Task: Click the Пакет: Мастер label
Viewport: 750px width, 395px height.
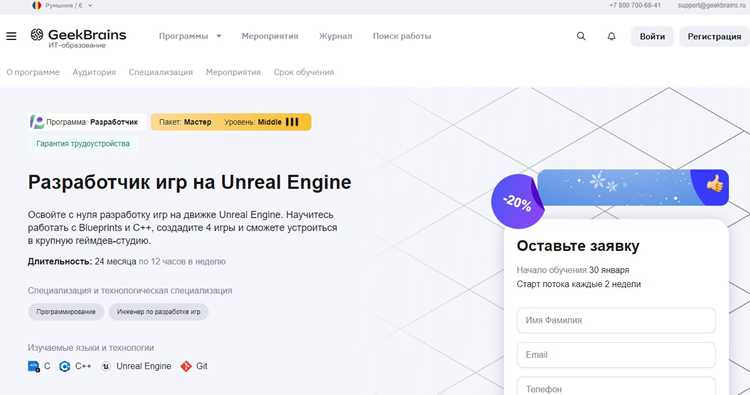Action: [185, 122]
